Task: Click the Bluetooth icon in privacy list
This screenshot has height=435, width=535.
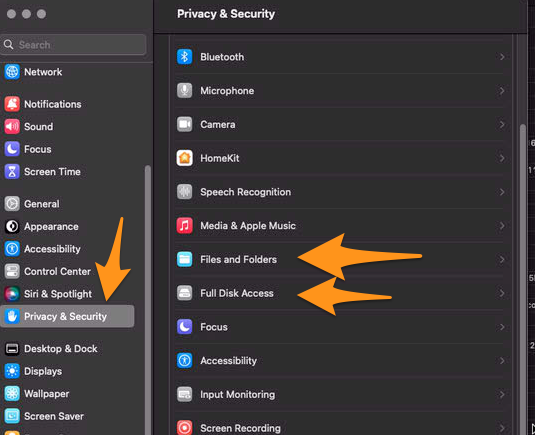Action: coord(185,57)
